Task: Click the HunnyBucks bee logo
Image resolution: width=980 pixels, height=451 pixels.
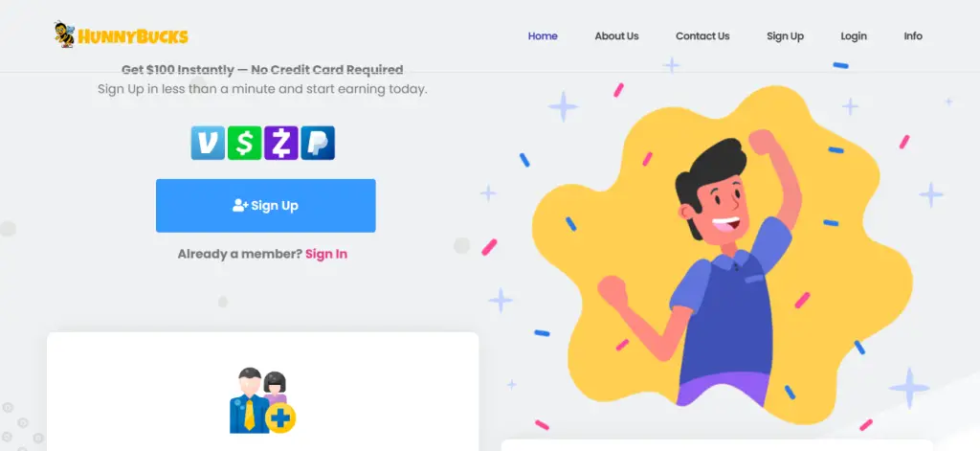Action: click(64, 34)
